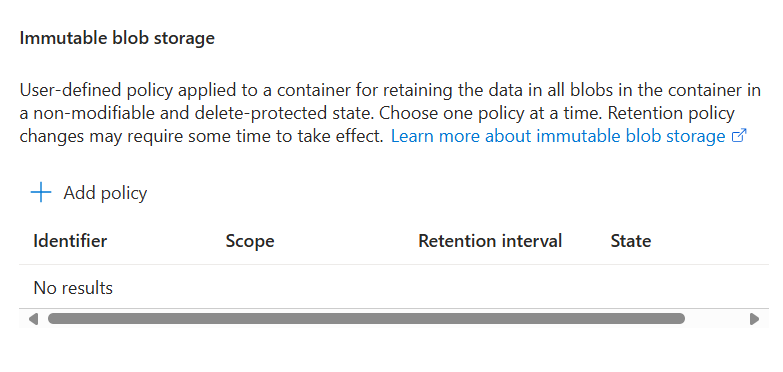Click the blue plus icon beside Add policy
Image resolution: width=783 pixels, height=372 pixels.
(41, 193)
